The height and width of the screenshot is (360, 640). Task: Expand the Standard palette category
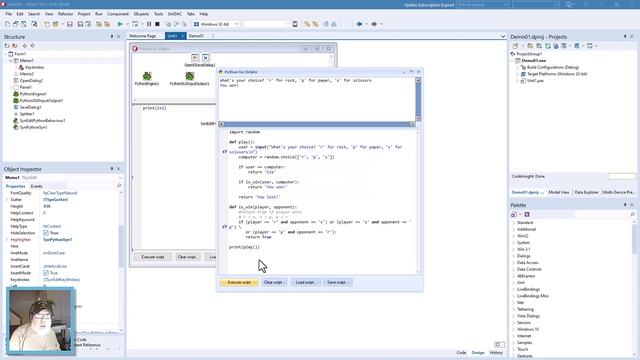pyautogui.click(x=513, y=222)
